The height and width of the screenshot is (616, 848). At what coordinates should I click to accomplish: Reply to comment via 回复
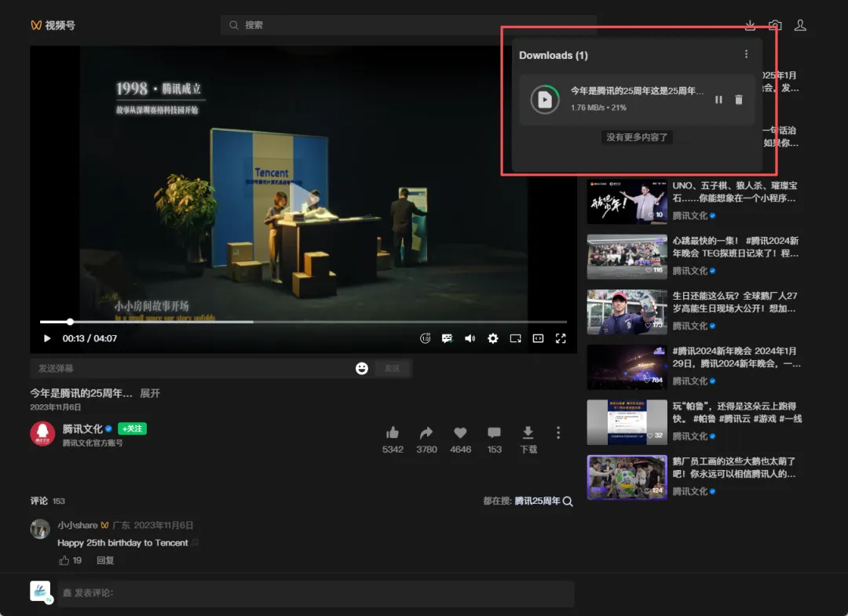(105, 560)
